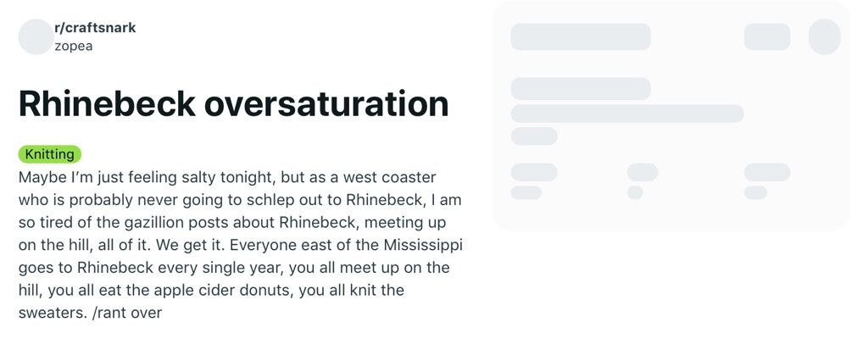Click the post body paragraph text
This screenshot has width=868, height=361.
(240, 245)
